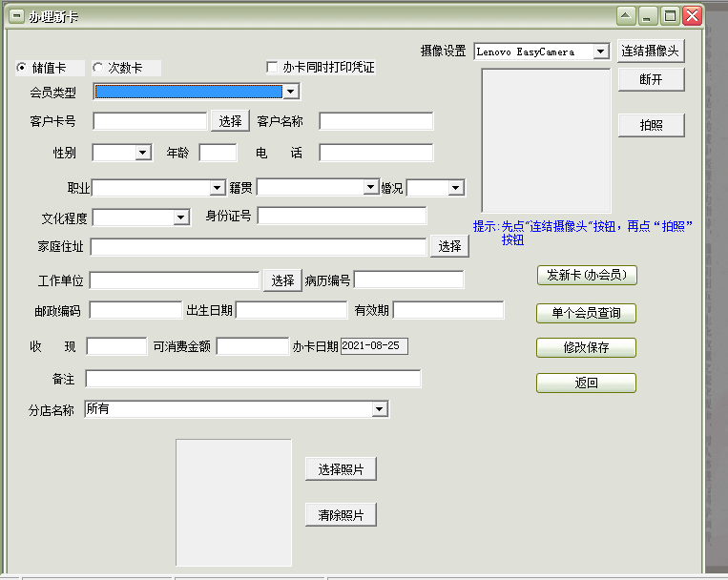Focus the 有效期 input field
The width and height of the screenshot is (728, 580).
click(448, 310)
